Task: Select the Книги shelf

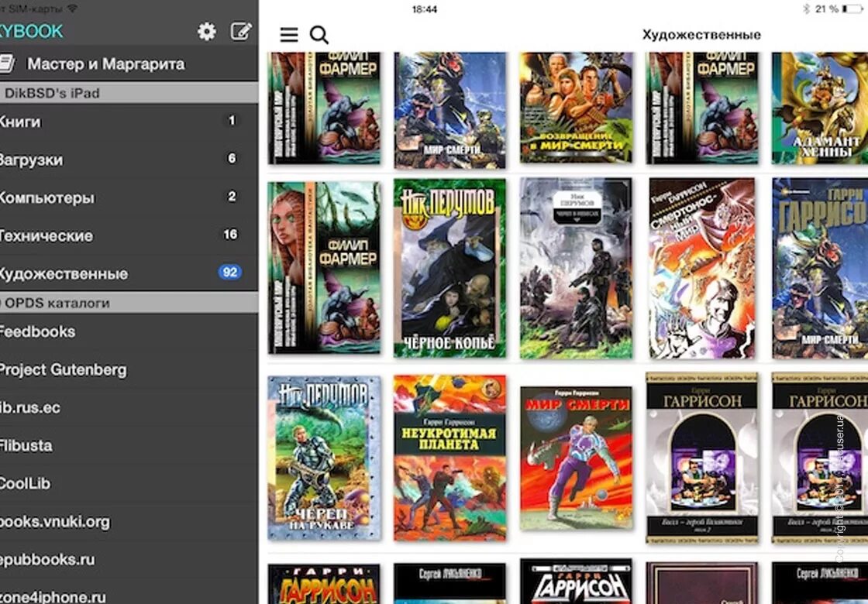Action: (129, 121)
